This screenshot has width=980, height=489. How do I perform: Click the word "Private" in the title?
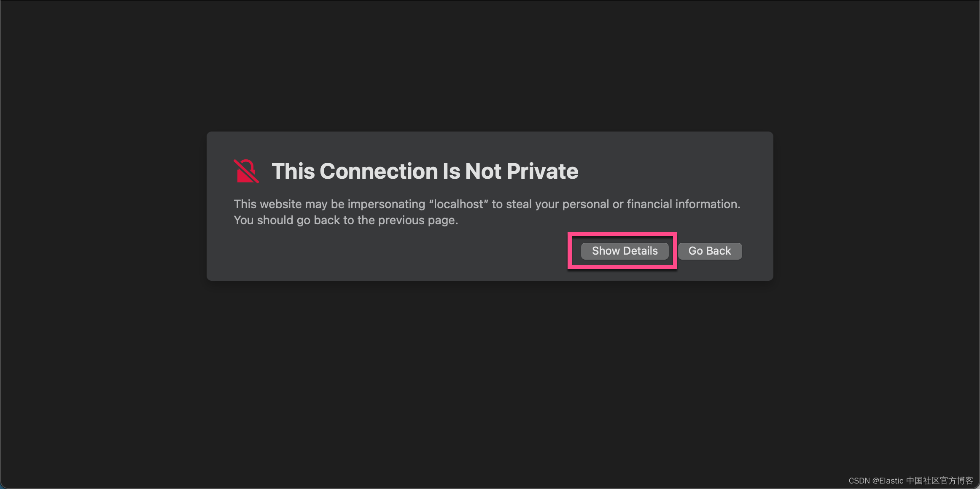pyautogui.click(x=542, y=171)
